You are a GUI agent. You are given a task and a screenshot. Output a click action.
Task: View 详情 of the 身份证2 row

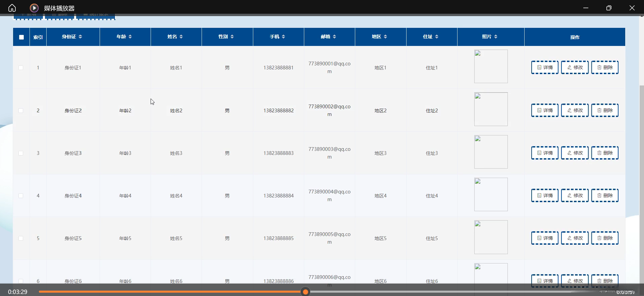pyautogui.click(x=545, y=110)
